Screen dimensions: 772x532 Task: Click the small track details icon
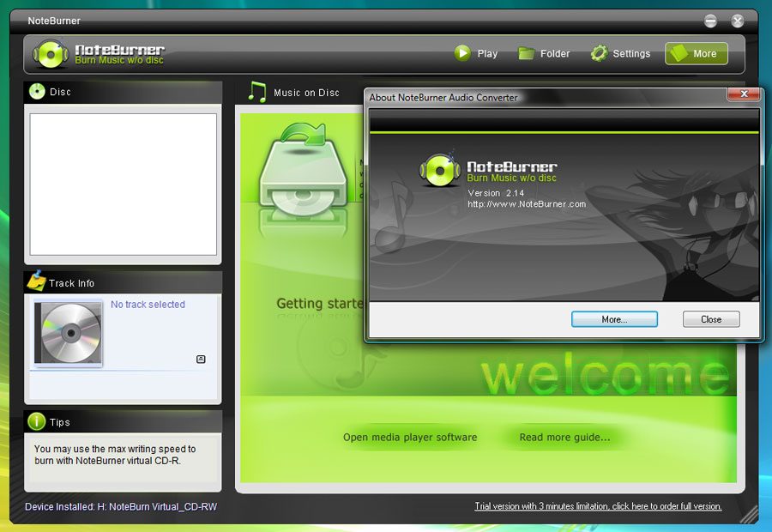click(x=201, y=359)
